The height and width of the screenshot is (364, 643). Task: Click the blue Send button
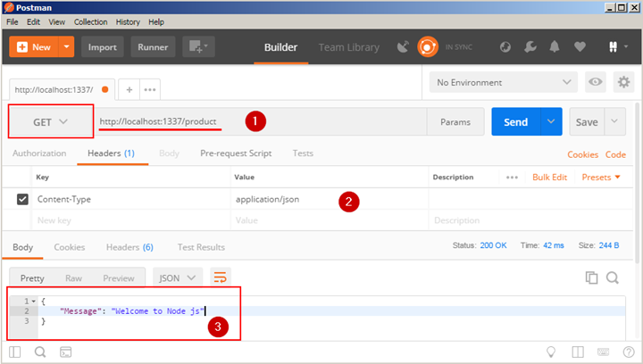516,122
